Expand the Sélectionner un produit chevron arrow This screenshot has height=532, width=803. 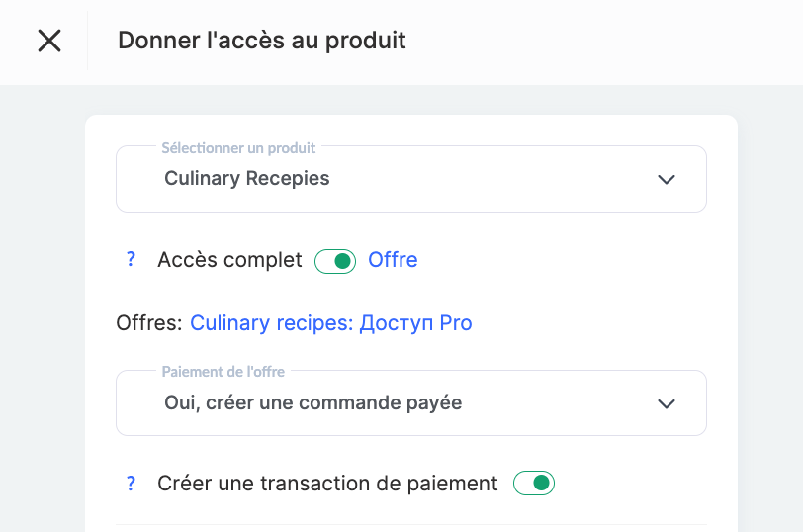(x=667, y=180)
